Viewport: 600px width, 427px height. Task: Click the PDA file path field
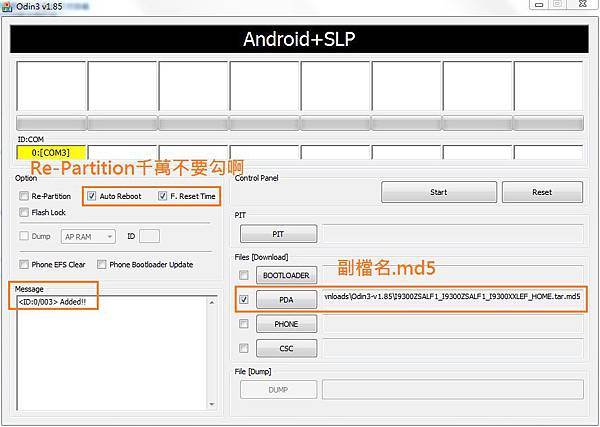[452, 297]
